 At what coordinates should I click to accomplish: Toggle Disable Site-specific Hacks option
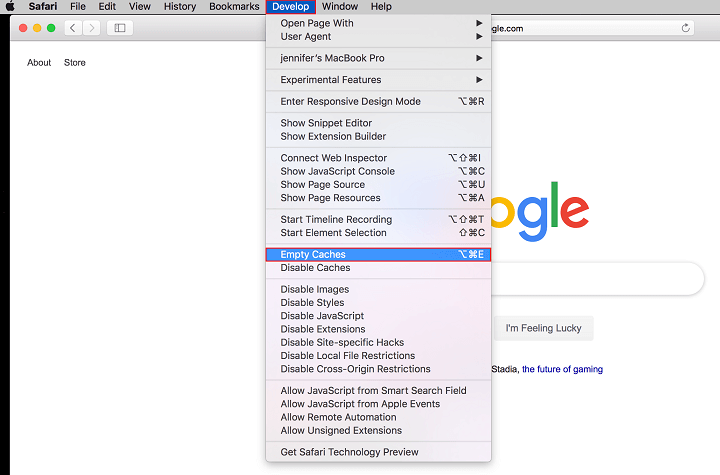378,342
